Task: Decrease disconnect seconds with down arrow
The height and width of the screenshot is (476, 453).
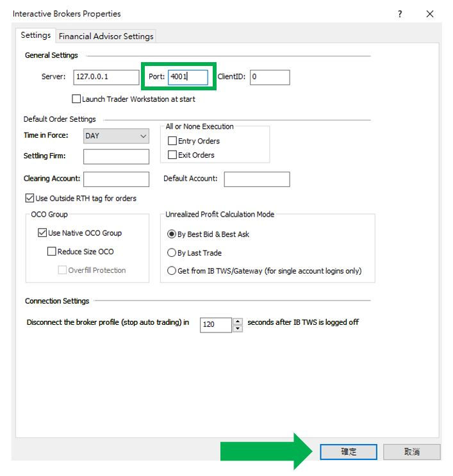Action: 238,329
